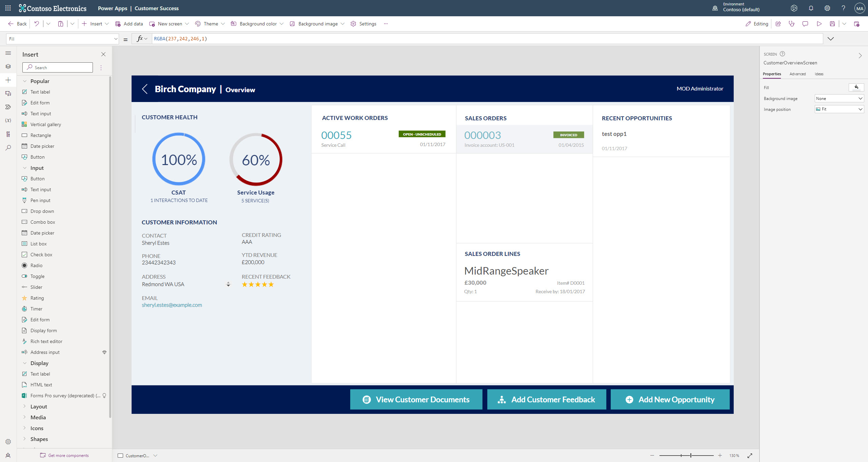Open the Theme menu
Viewport: 868px width, 462px height.
pyautogui.click(x=210, y=24)
